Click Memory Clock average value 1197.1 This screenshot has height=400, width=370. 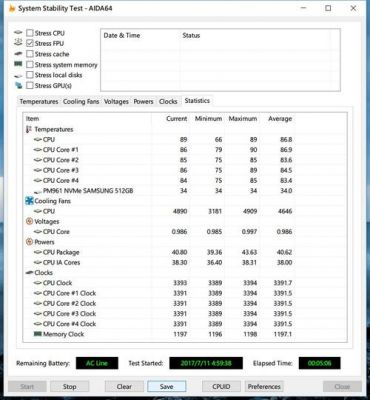[283, 334]
